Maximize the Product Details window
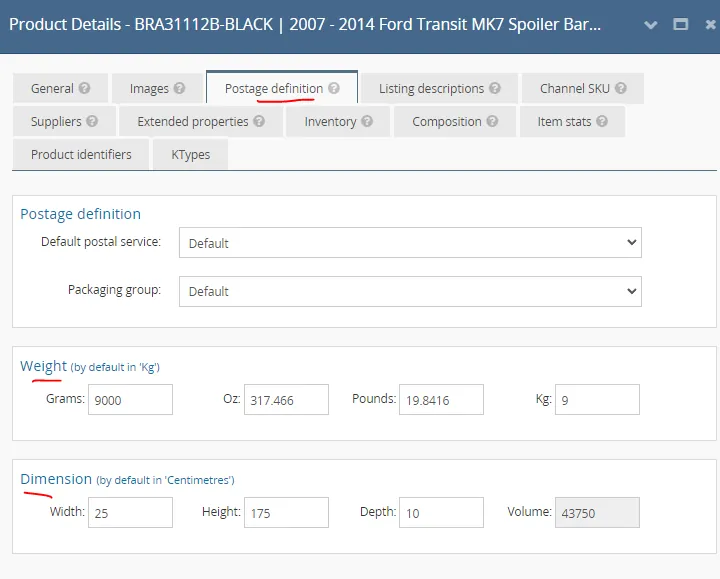Viewport: 720px width, 579px height. [x=681, y=24]
